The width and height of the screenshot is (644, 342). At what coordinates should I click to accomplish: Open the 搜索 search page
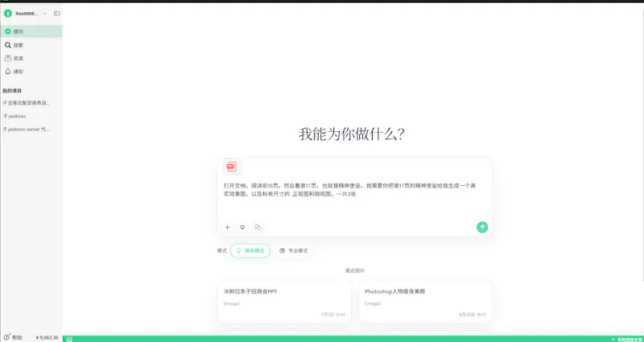tap(31, 45)
